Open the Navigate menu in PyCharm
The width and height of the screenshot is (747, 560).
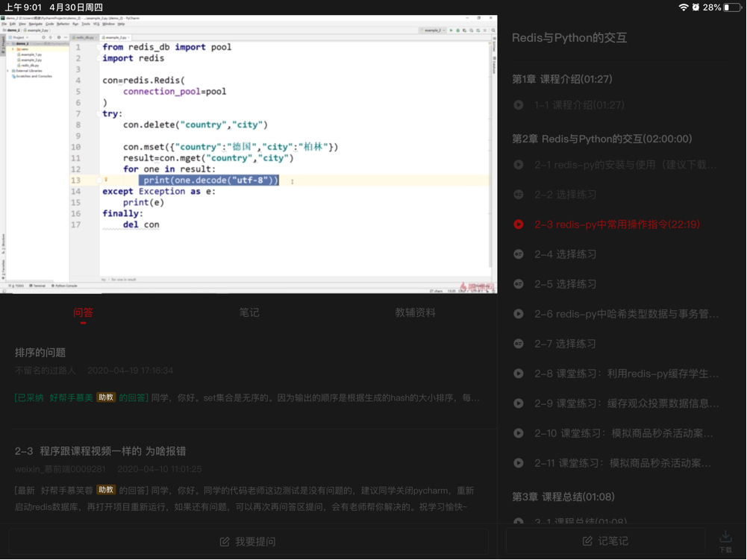[x=35, y=24]
